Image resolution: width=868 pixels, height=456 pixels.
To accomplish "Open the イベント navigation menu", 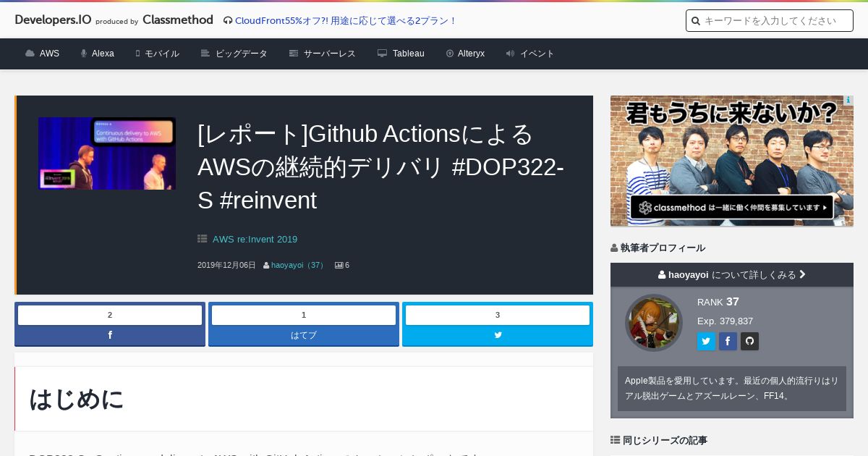I will point(530,54).
